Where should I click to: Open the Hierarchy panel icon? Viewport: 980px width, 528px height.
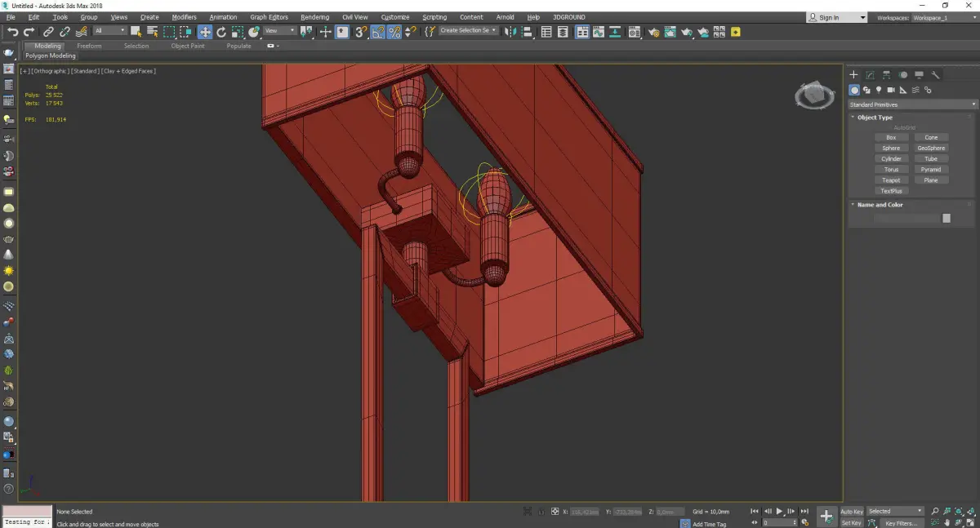[x=887, y=75]
